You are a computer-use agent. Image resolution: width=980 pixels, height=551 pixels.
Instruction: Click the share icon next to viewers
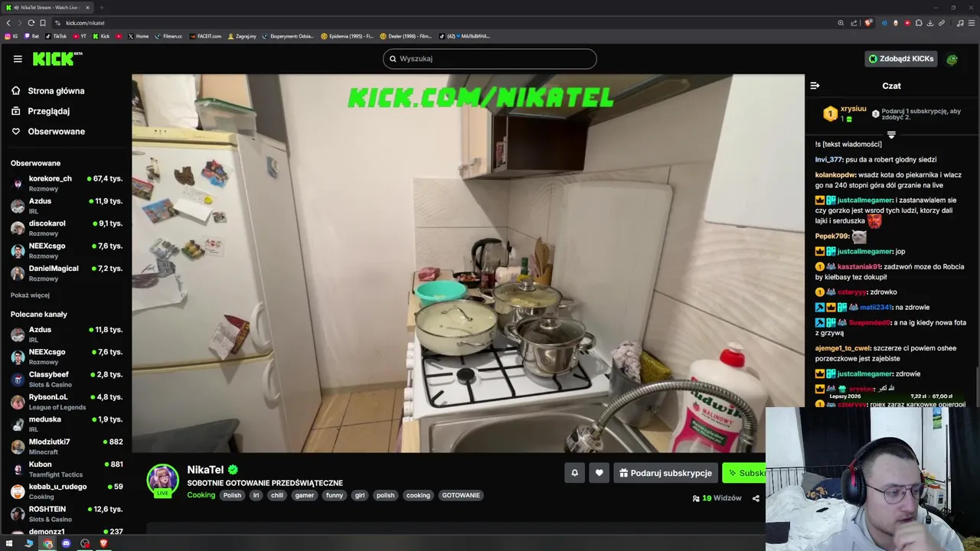[x=756, y=498]
